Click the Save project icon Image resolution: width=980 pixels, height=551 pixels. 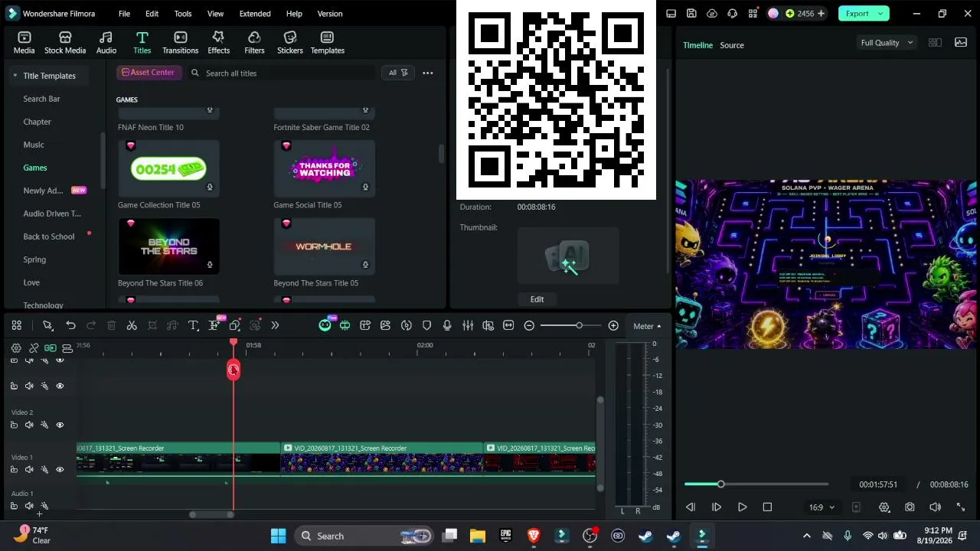pyautogui.click(x=691, y=13)
